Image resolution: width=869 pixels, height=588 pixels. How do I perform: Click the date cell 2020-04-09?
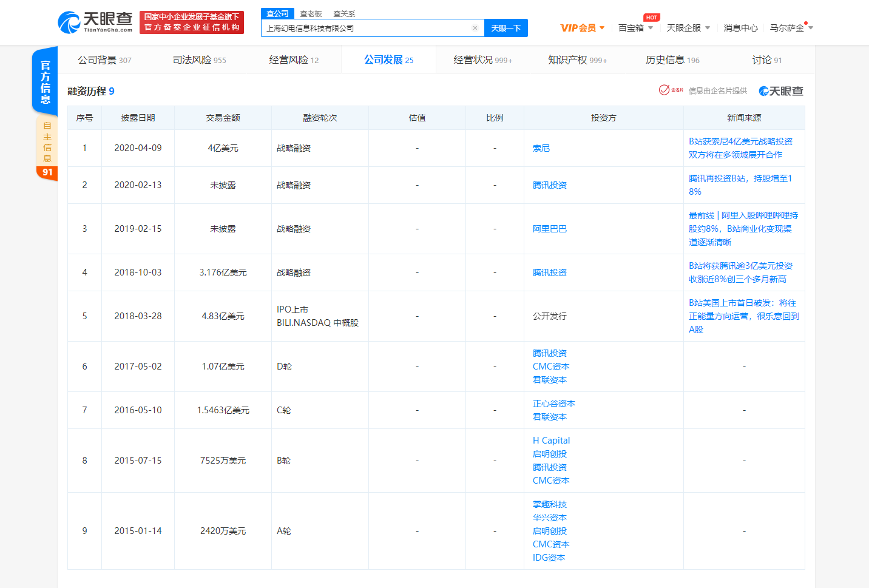point(138,148)
